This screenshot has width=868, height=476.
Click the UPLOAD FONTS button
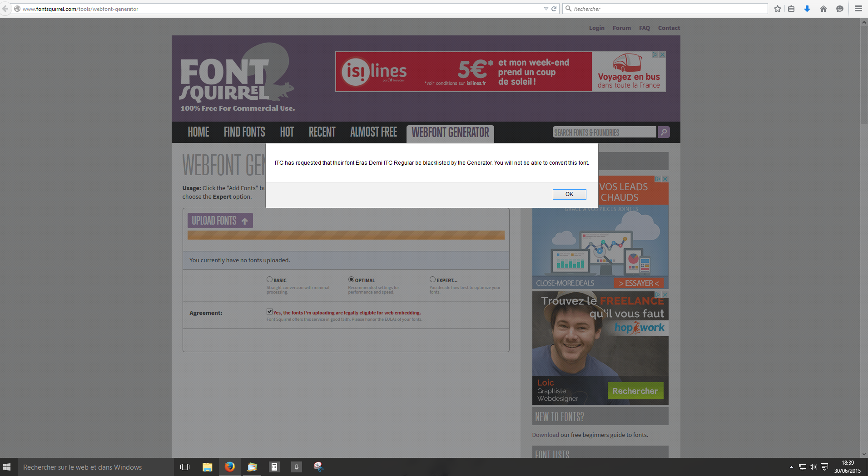pos(220,221)
